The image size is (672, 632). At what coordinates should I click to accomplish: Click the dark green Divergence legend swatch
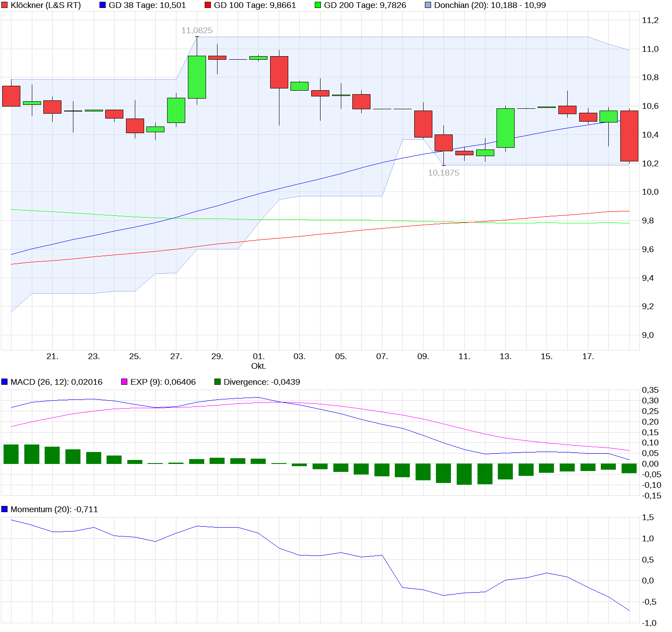218,382
